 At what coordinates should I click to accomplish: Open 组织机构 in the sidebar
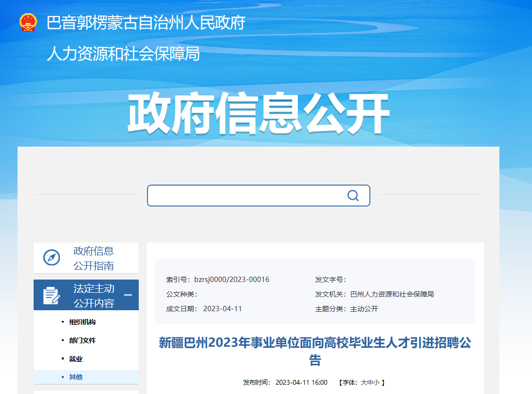tap(82, 322)
